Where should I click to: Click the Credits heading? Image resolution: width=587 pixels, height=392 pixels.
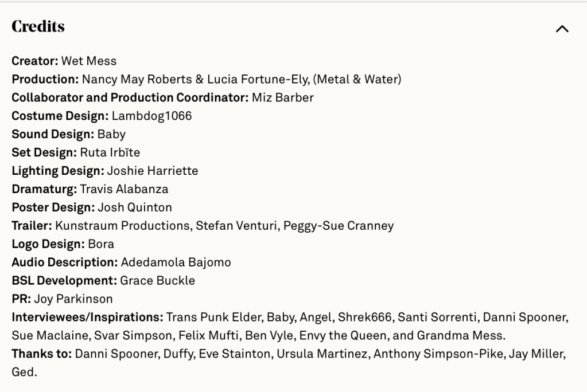pos(38,27)
